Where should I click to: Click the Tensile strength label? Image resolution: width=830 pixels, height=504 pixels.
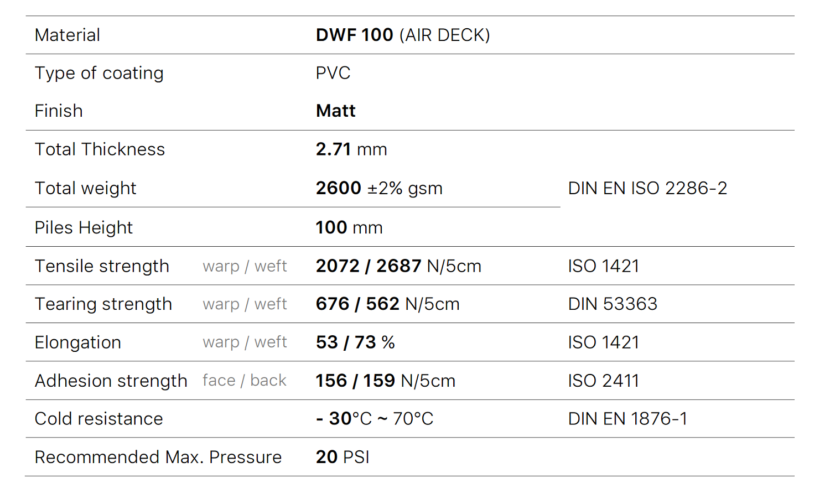pos(102,266)
